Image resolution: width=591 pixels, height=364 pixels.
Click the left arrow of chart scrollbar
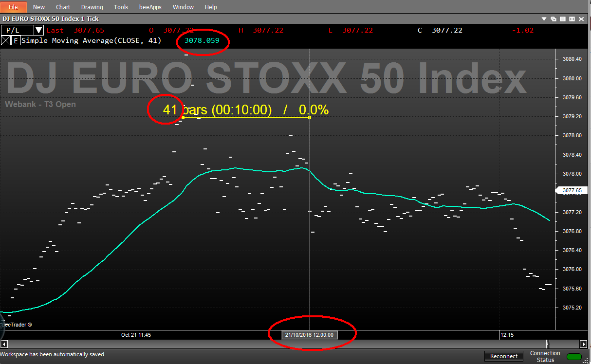click(4, 344)
